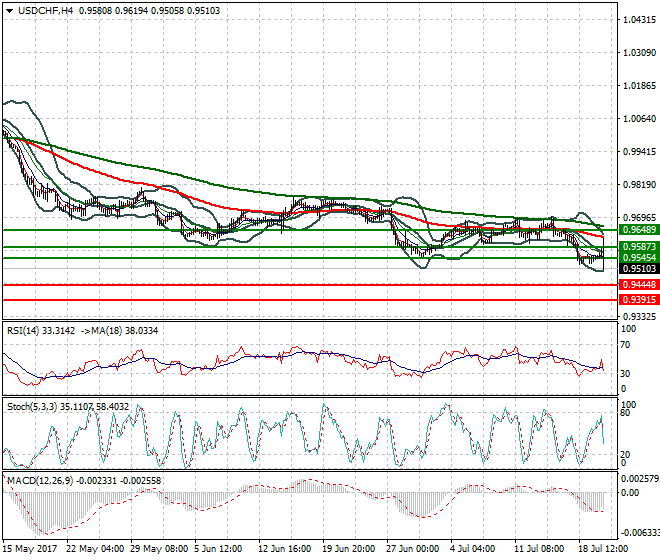Select the black current price label 0.95103
The height and width of the screenshot is (560, 660).
click(x=639, y=269)
